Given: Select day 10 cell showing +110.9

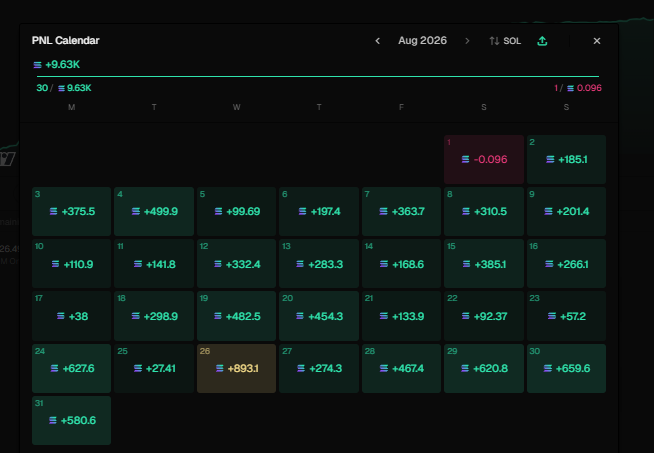Looking at the screenshot, I should click(71, 264).
